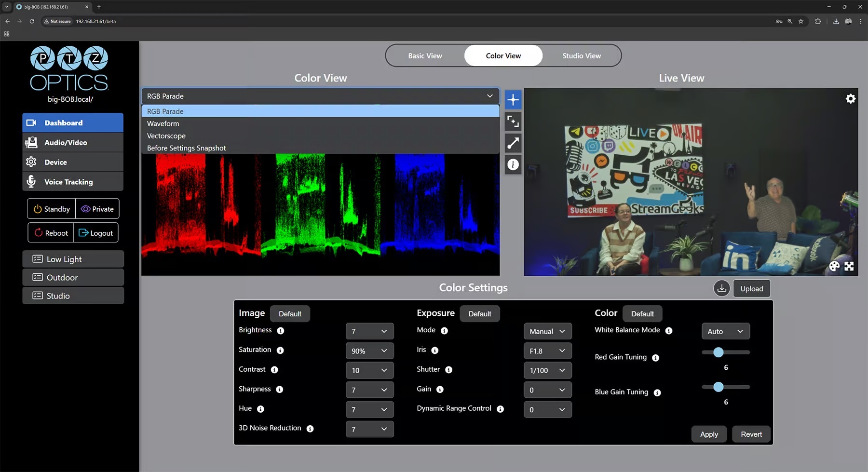868x472 pixels.
Task: Switch to the Studio View tab
Action: click(581, 56)
